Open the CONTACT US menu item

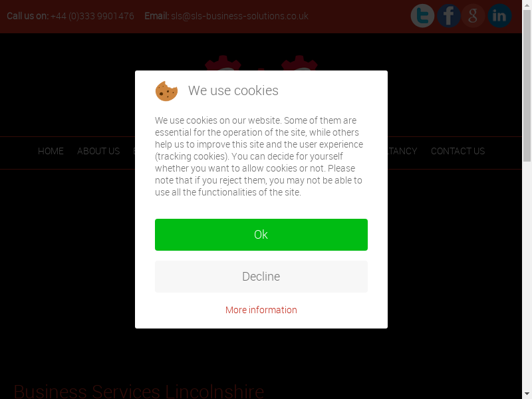click(458, 151)
